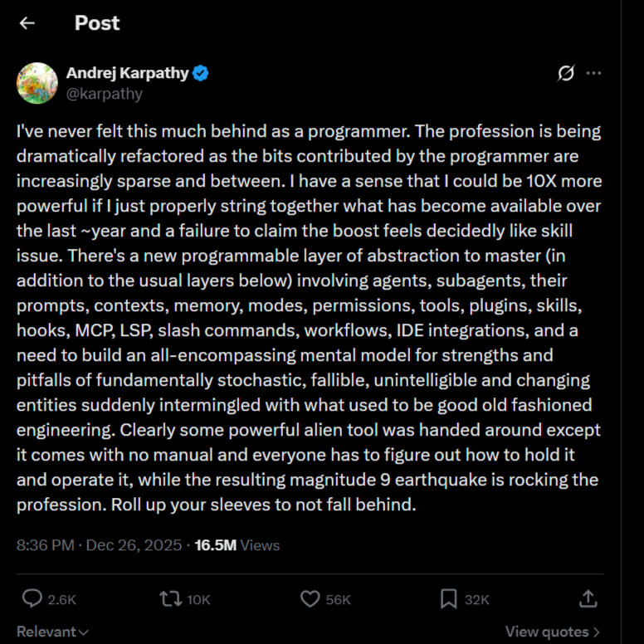Expand the Relevant sort dropdown

(52, 632)
